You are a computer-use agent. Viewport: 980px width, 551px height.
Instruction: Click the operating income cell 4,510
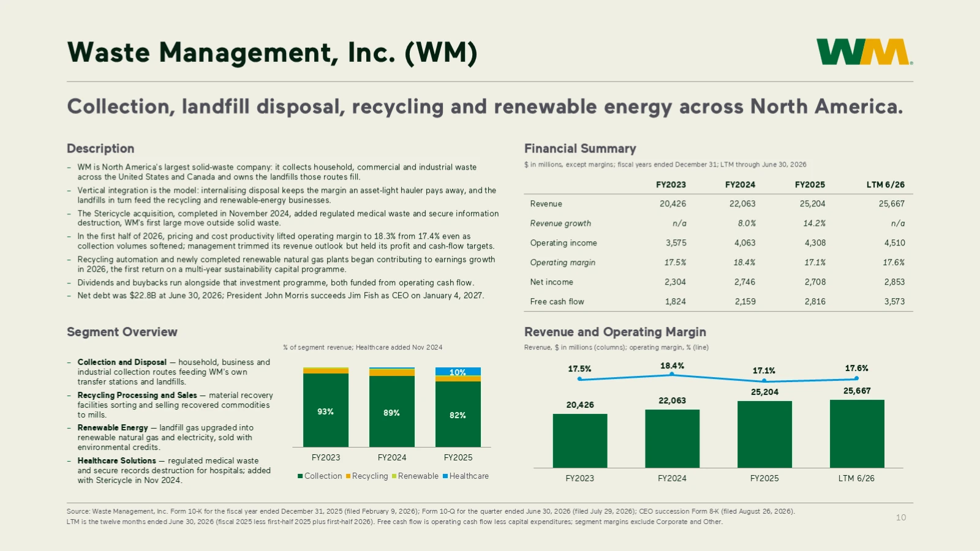click(894, 243)
